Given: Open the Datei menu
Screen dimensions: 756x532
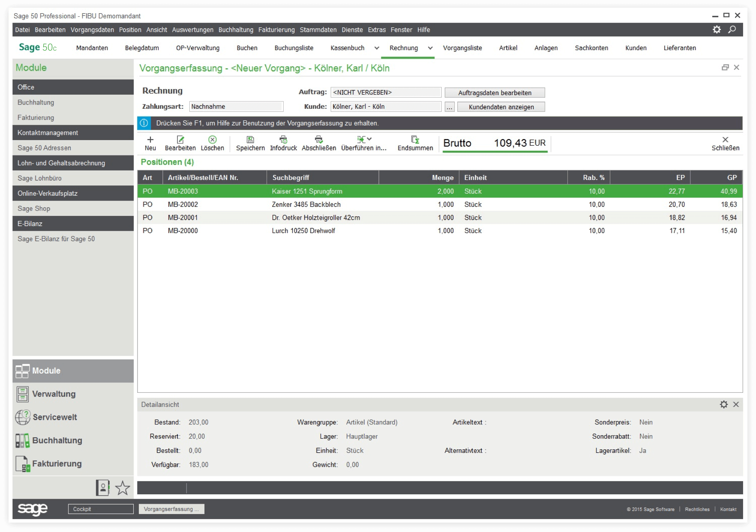Looking at the screenshot, I should [x=22, y=30].
